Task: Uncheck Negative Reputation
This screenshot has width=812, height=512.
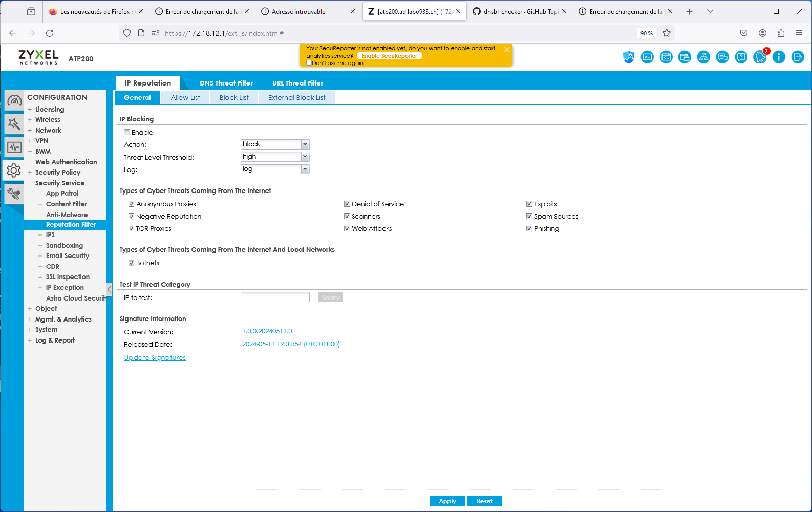Action: 131,216
